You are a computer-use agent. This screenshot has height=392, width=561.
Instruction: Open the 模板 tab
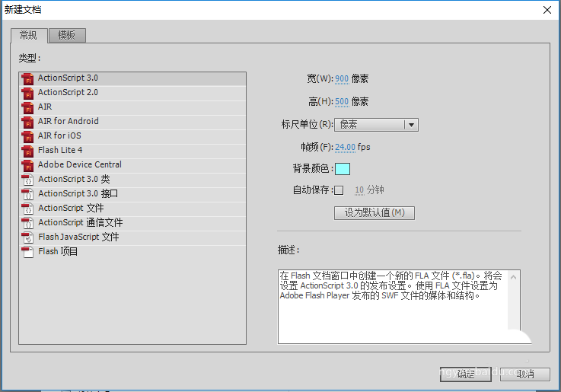click(x=67, y=36)
